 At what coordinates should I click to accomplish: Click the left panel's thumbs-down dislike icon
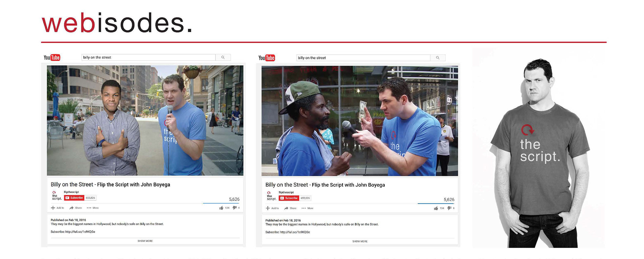[235, 208]
